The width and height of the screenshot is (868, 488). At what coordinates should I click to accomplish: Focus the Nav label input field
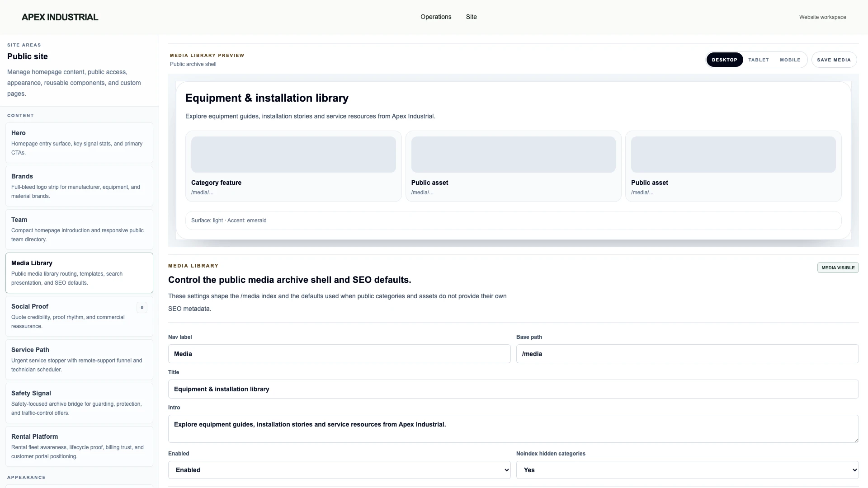coord(339,354)
